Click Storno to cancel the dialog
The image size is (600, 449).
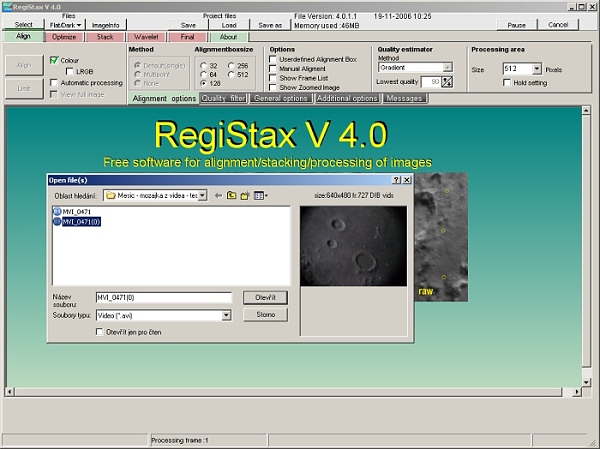(265, 314)
